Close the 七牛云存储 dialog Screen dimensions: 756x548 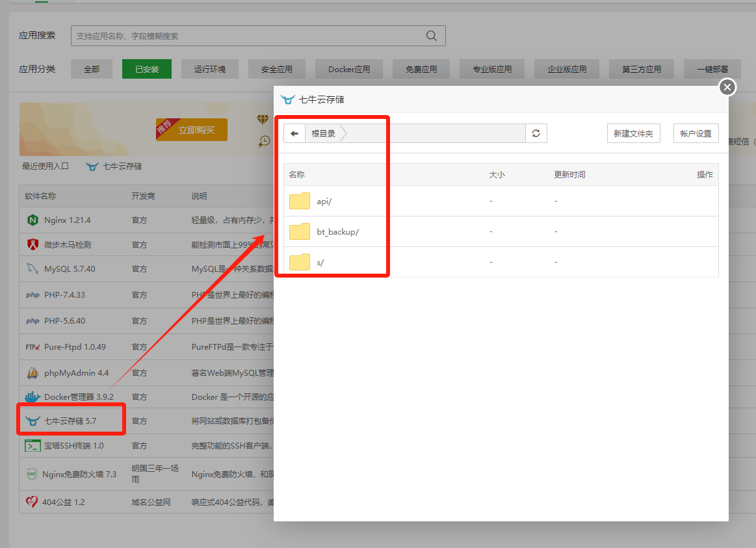727,87
